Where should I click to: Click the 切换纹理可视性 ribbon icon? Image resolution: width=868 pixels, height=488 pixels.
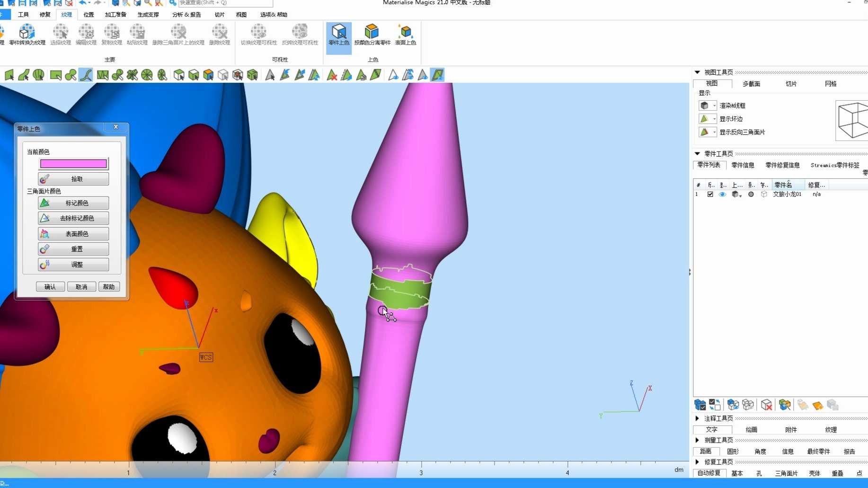tap(259, 35)
